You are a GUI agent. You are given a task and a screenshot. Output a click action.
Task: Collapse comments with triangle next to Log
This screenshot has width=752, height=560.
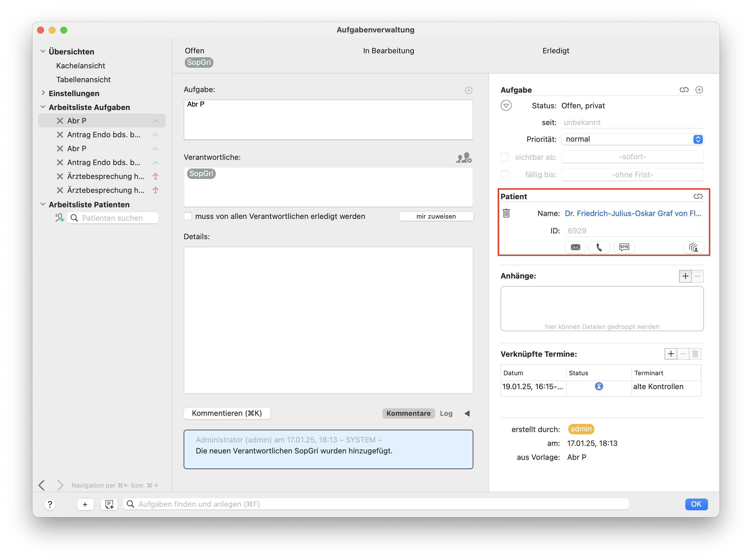point(467,413)
